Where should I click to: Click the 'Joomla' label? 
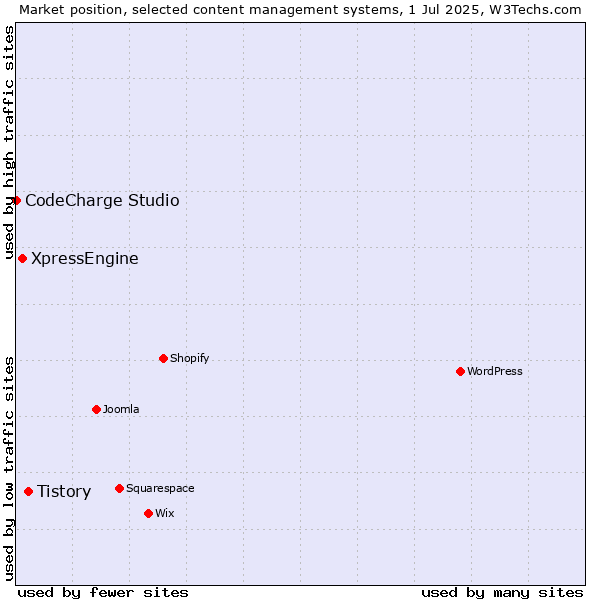pos(121,409)
